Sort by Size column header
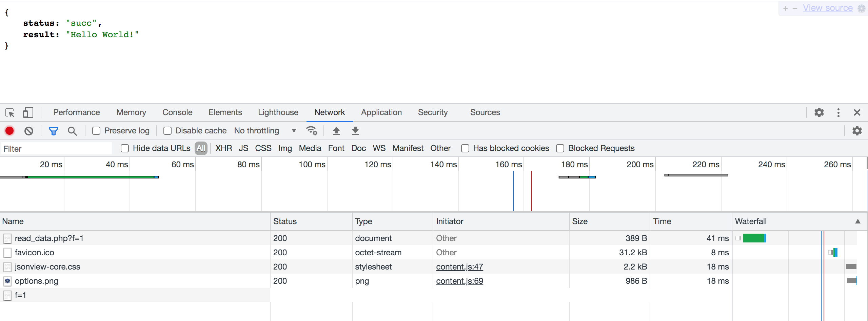 point(610,221)
